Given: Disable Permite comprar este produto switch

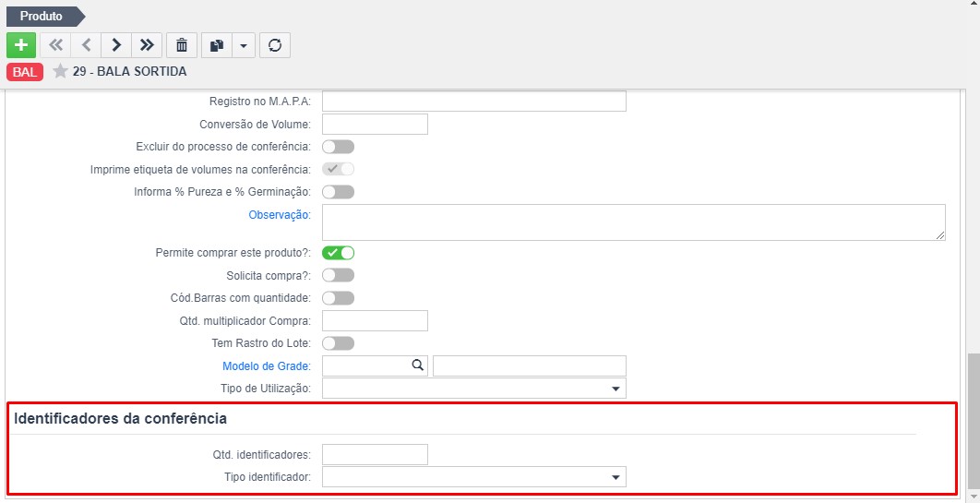Looking at the screenshot, I should 338,253.
